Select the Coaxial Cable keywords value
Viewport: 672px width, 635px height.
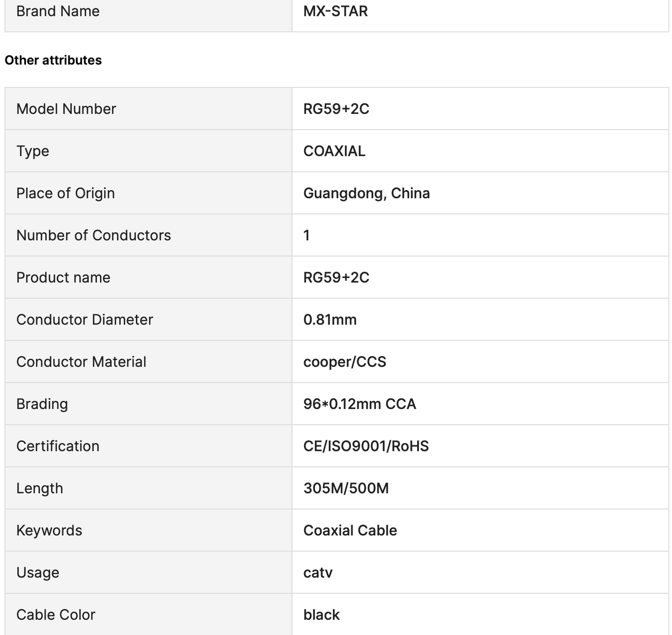350,530
